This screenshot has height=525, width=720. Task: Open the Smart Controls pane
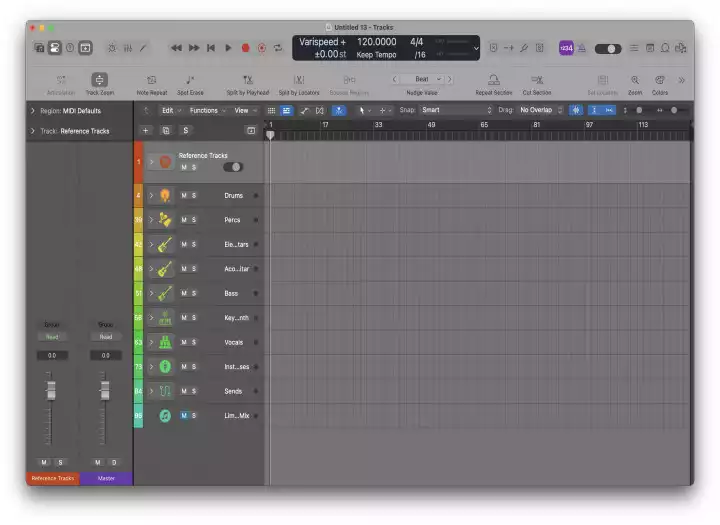[112, 48]
